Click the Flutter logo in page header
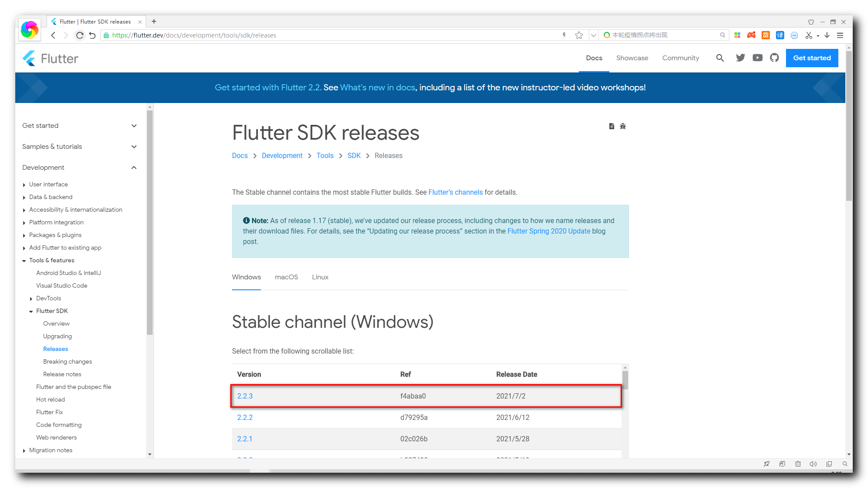This screenshot has width=868, height=488. (x=50, y=58)
